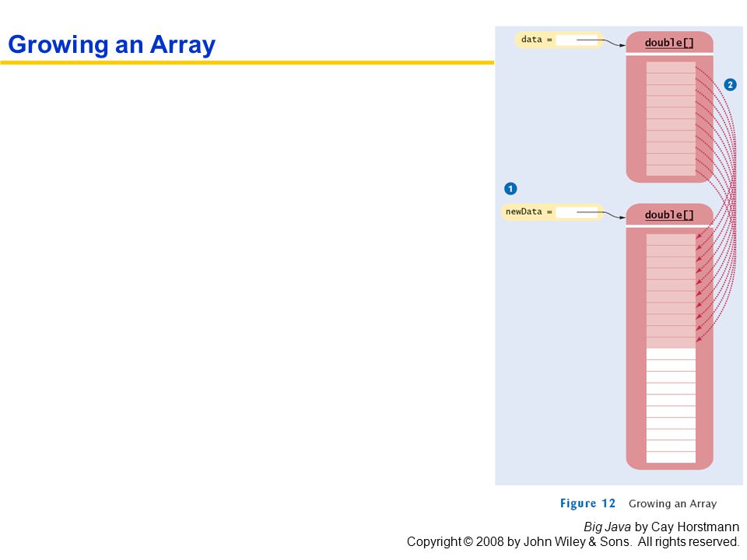Click the empty white cells of the new array
Viewport: 747px width, 560px height.
point(671,405)
